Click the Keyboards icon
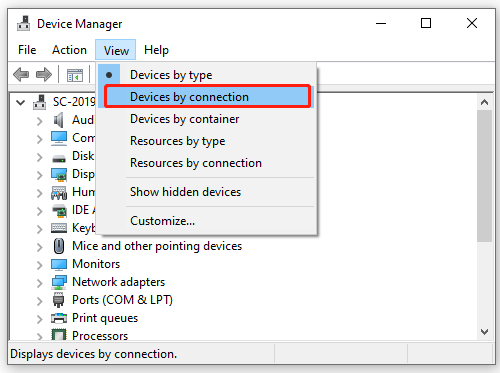The image size is (500, 373). (x=59, y=228)
